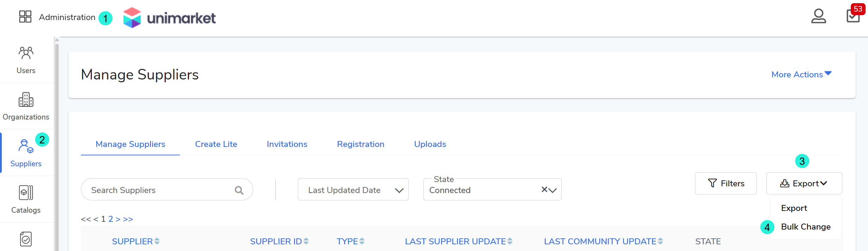
Task: Click the search magnifier icon
Action: (239, 190)
